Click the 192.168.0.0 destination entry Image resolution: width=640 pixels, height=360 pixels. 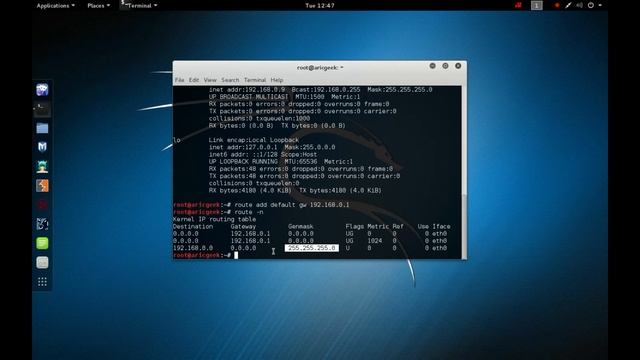(x=193, y=248)
